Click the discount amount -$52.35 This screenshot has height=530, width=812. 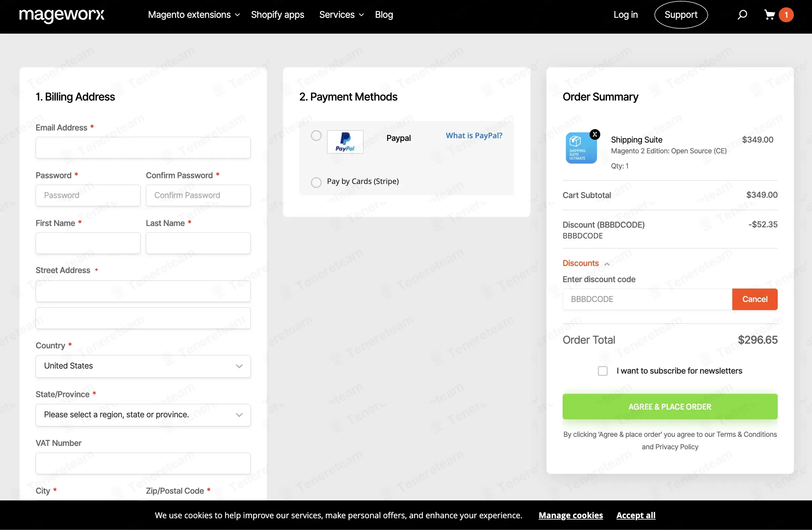point(763,225)
